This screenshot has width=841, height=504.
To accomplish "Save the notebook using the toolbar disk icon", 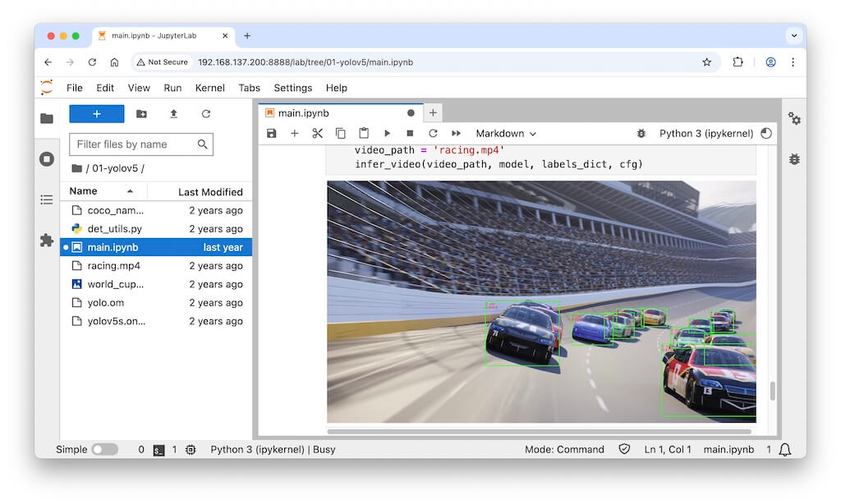I will point(272,133).
